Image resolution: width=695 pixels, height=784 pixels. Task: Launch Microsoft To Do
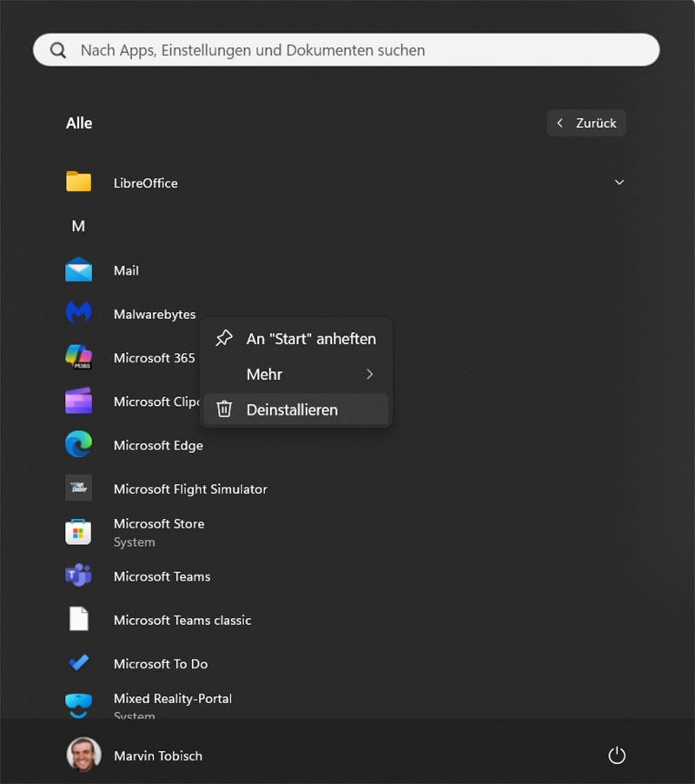click(161, 663)
